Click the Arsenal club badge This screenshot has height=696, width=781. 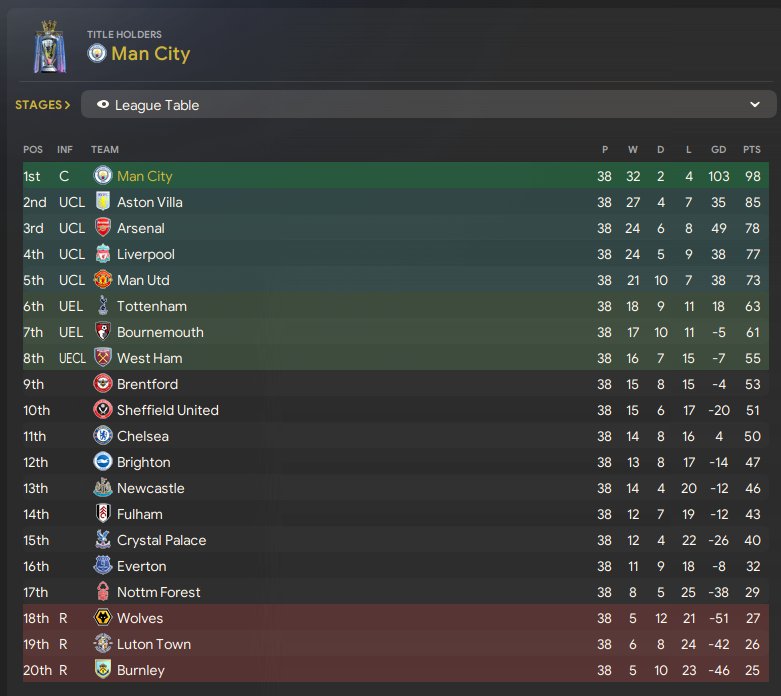(103, 228)
